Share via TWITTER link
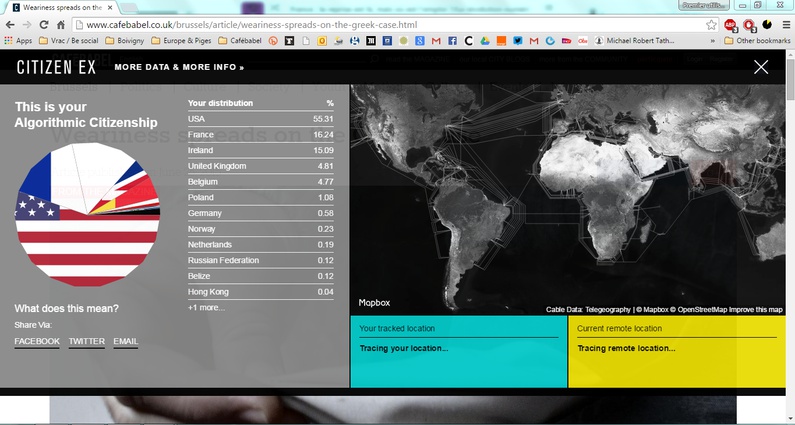The width and height of the screenshot is (795, 425). [87, 341]
